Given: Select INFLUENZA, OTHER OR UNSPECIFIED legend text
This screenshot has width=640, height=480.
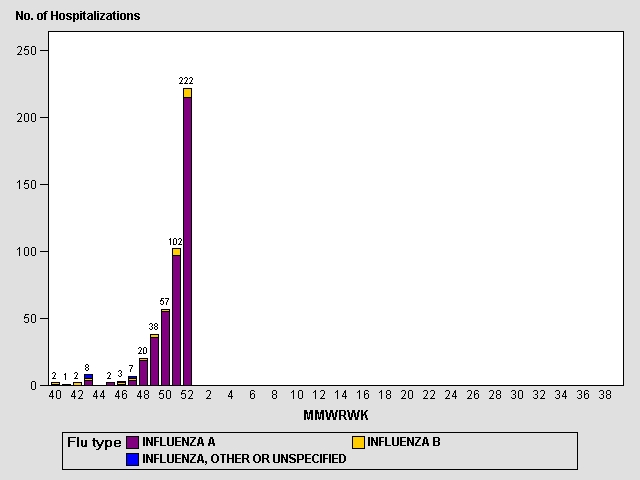Looking at the screenshot, I should tap(244, 459).
